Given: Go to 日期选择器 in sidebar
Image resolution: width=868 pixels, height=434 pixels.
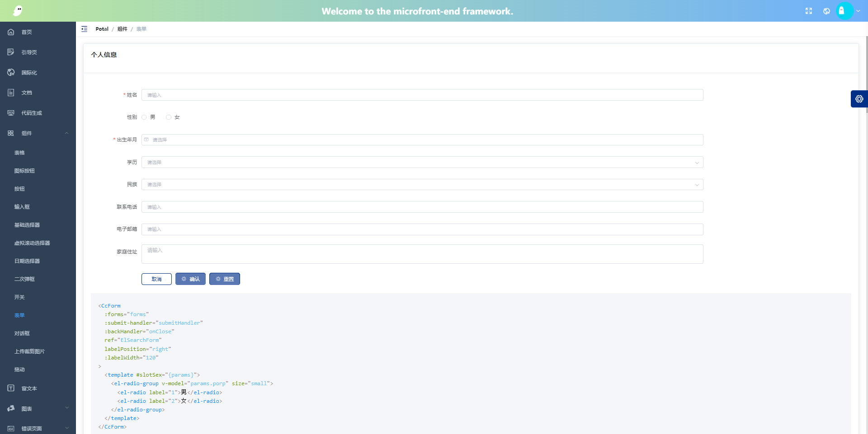Looking at the screenshot, I should click(x=27, y=261).
